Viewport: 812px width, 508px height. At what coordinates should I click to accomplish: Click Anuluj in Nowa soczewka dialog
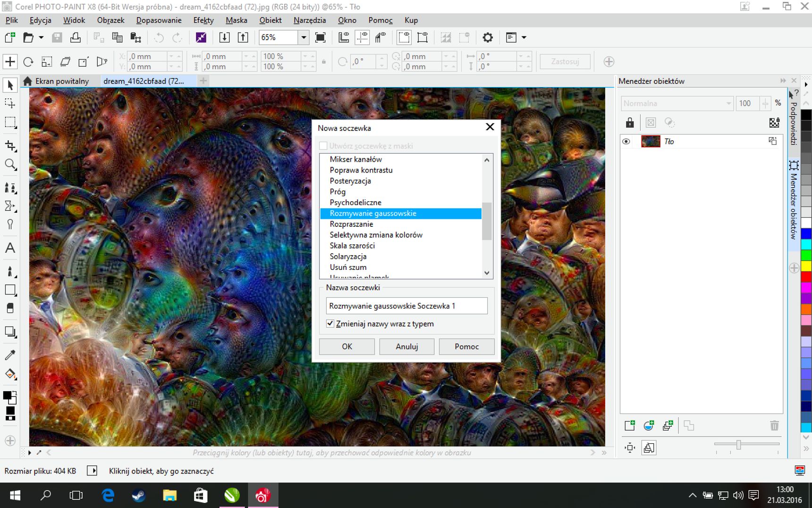[x=407, y=346]
